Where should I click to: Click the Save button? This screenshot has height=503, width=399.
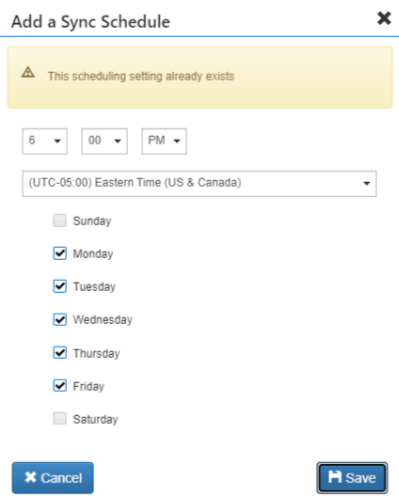pyautogui.click(x=352, y=477)
